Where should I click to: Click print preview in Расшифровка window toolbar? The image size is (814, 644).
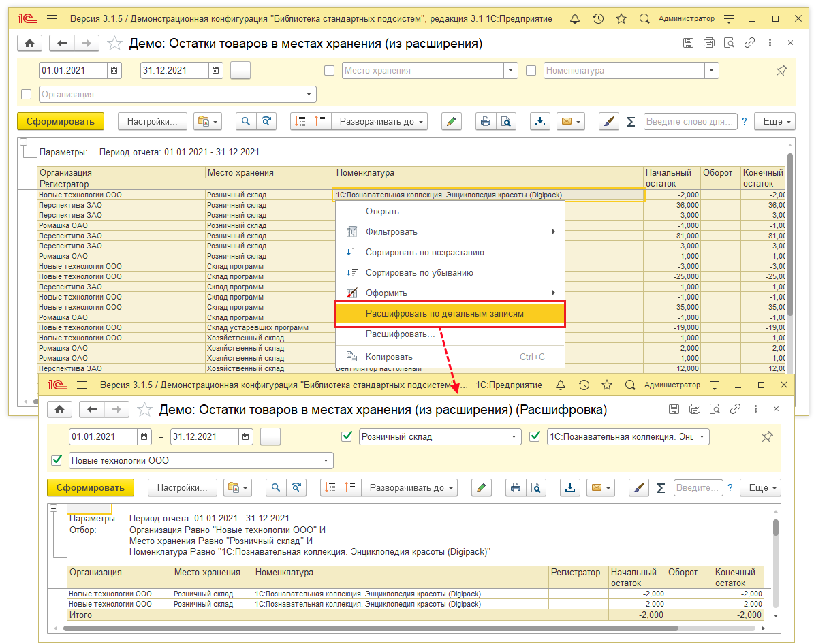pyautogui.click(x=536, y=488)
